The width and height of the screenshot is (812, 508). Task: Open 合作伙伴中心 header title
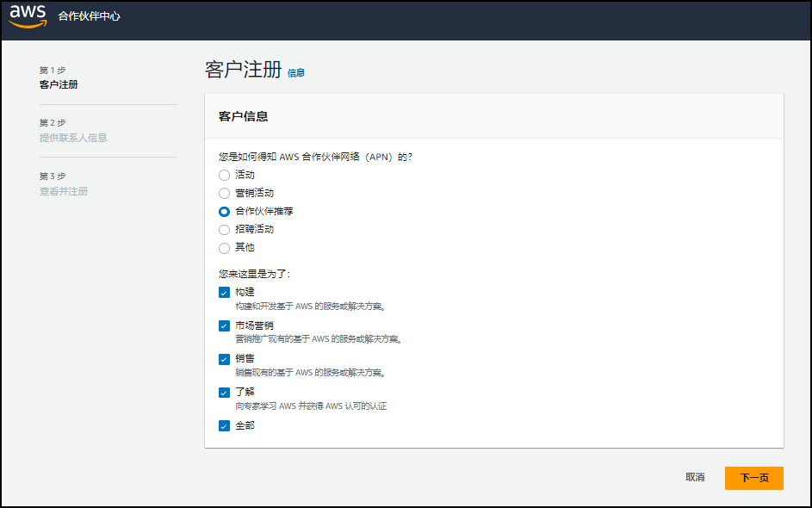click(x=89, y=16)
